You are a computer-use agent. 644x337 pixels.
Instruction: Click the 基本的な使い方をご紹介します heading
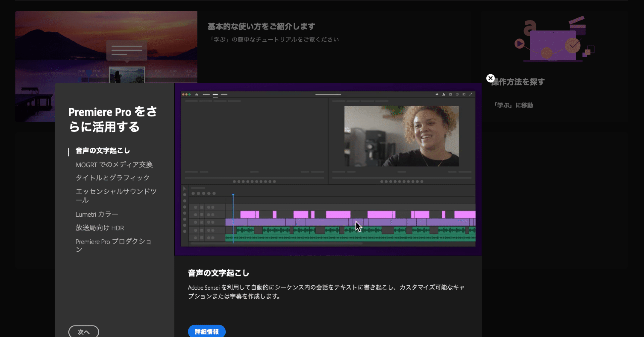tap(261, 26)
